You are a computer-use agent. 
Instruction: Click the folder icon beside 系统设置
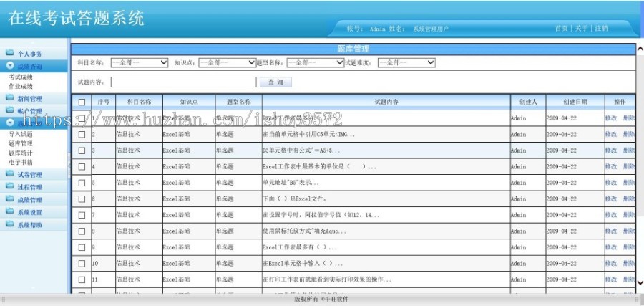[x=10, y=212]
